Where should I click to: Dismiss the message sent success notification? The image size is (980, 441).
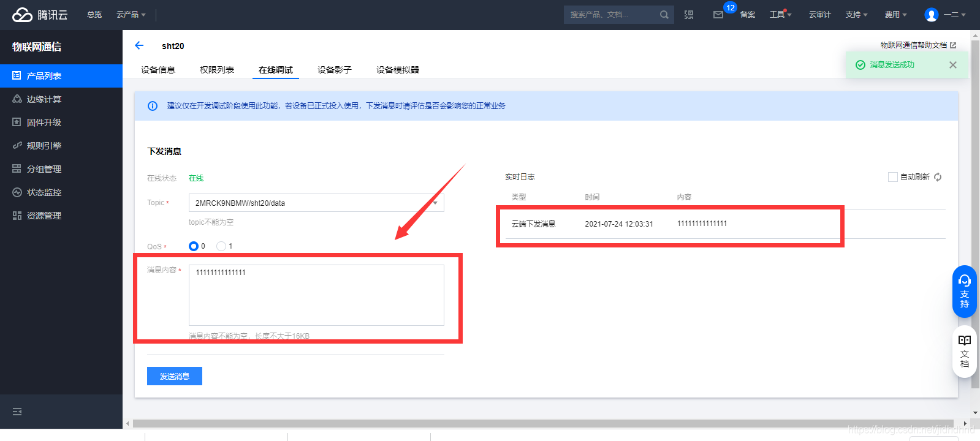click(953, 65)
